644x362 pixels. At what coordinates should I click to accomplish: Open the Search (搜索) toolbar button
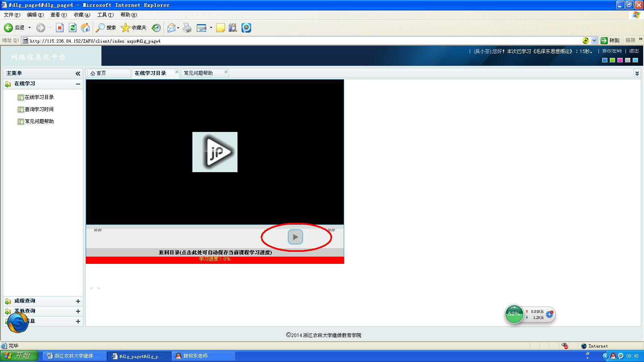click(x=106, y=27)
